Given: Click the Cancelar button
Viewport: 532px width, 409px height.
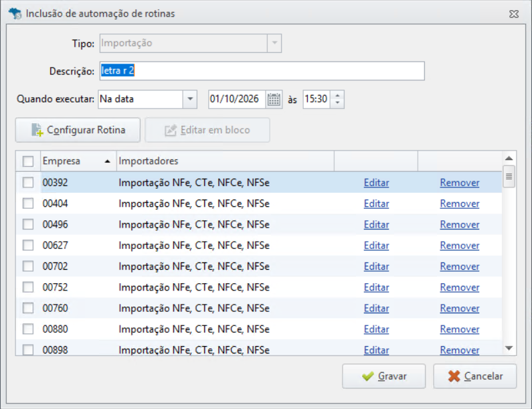Looking at the screenshot, I should point(475,376).
